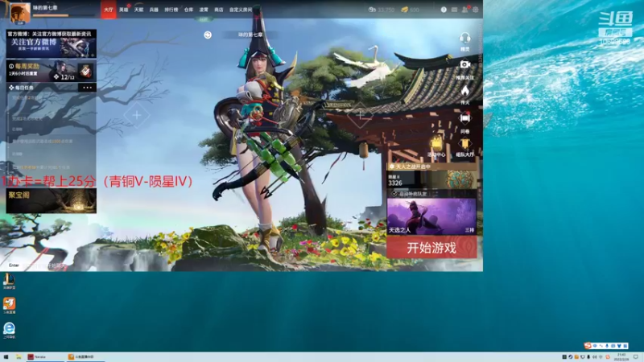The width and height of the screenshot is (644, 362).
Task: Open the 自定义房间 custom room tab
Action: pos(241,10)
